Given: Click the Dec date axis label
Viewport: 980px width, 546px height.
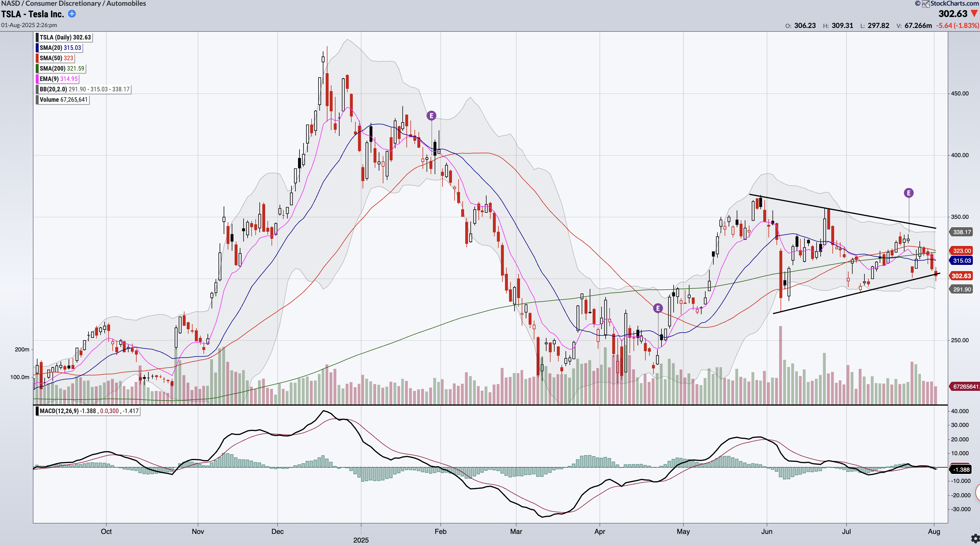Looking at the screenshot, I should [277, 532].
